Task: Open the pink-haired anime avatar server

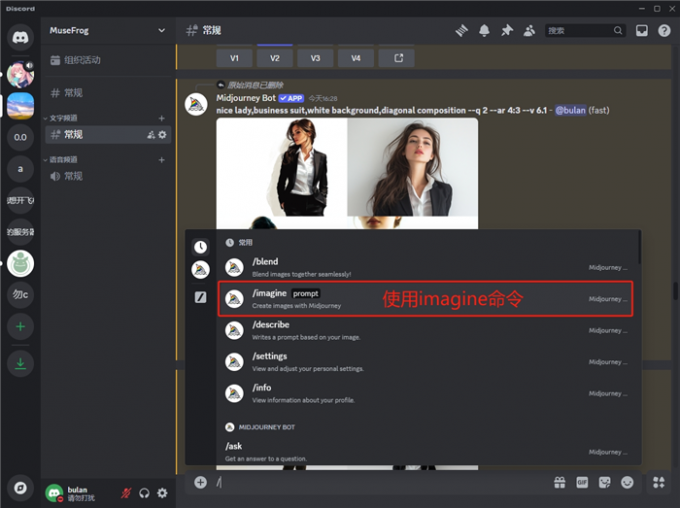Action: pos(20,75)
